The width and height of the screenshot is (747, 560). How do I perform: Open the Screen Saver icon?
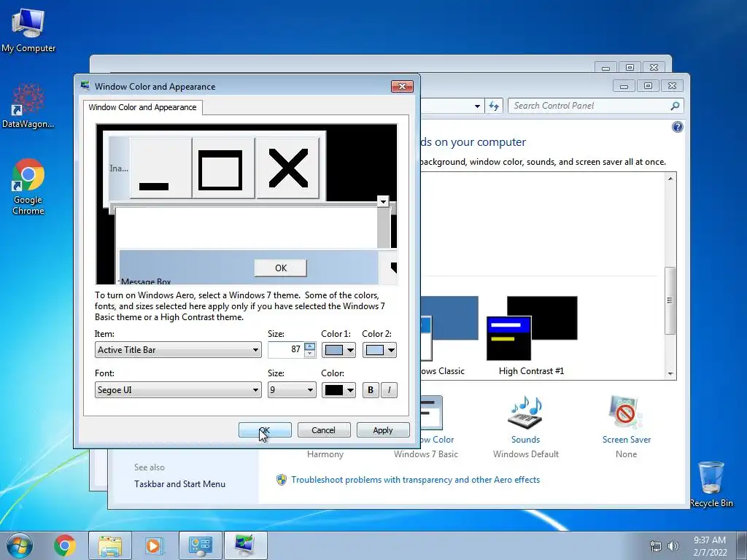click(x=625, y=413)
